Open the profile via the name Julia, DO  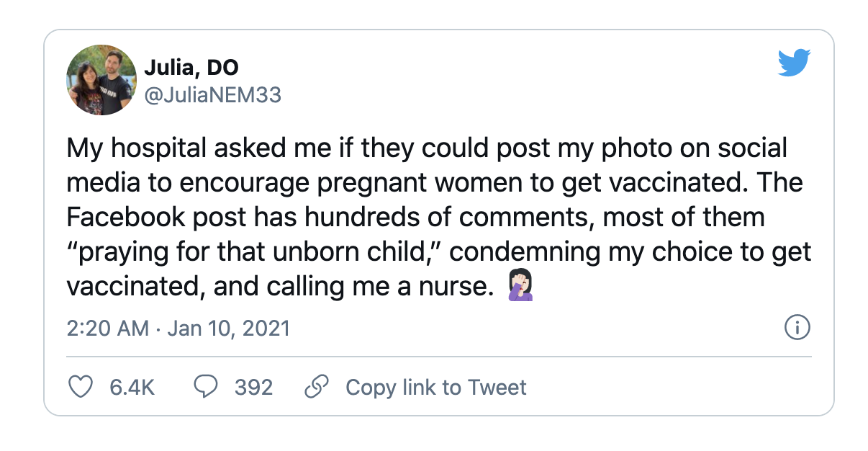[x=191, y=68]
